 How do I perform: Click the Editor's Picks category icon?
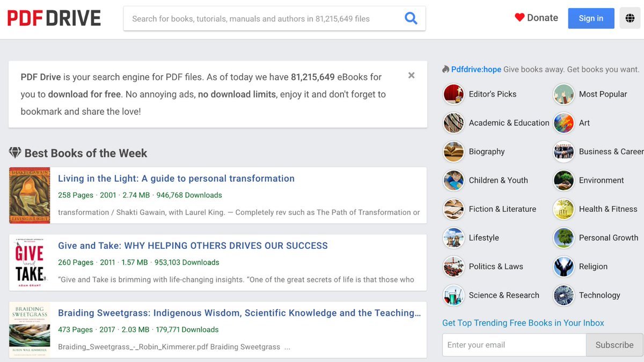click(x=453, y=94)
